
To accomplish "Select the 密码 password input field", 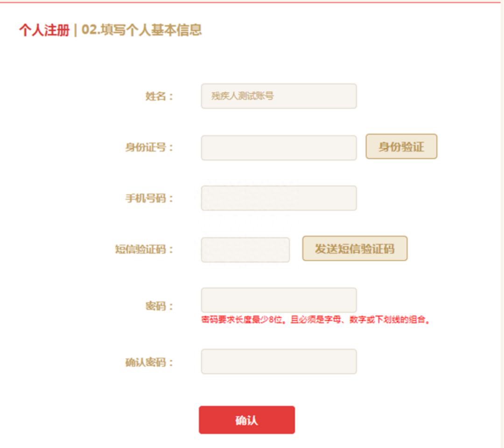I will [279, 300].
